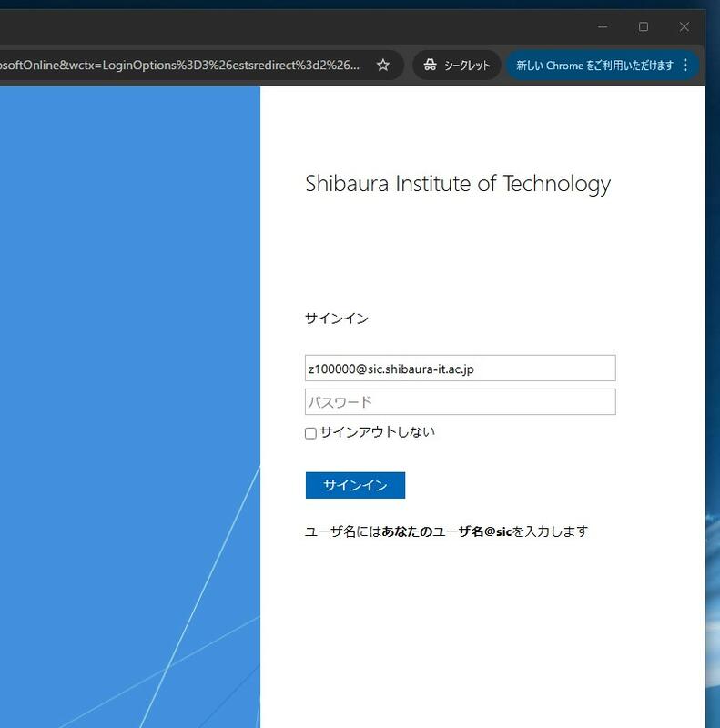Click the Shibaura Institute of Technology heading

click(x=457, y=184)
